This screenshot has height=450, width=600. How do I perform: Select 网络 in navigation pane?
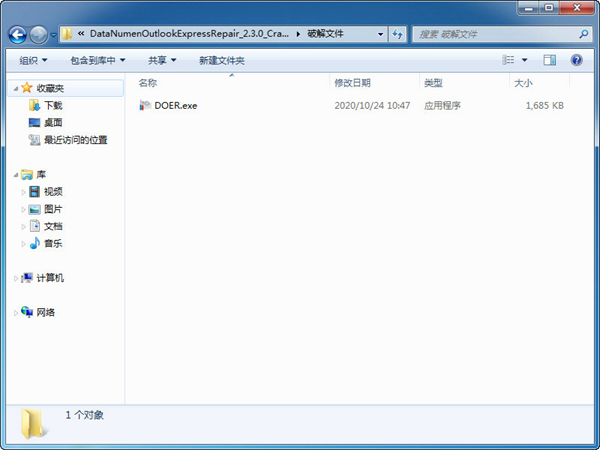pos(46,313)
